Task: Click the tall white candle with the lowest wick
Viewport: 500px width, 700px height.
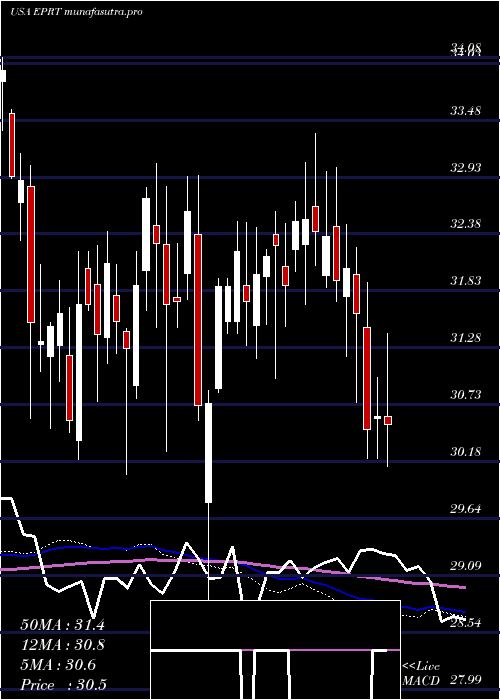Action: (208, 453)
